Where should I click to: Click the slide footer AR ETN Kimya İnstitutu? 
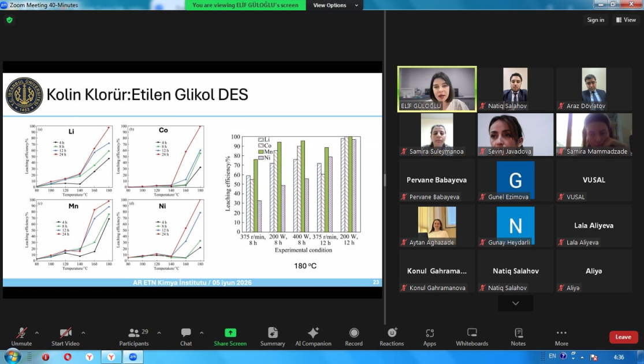coord(192,283)
